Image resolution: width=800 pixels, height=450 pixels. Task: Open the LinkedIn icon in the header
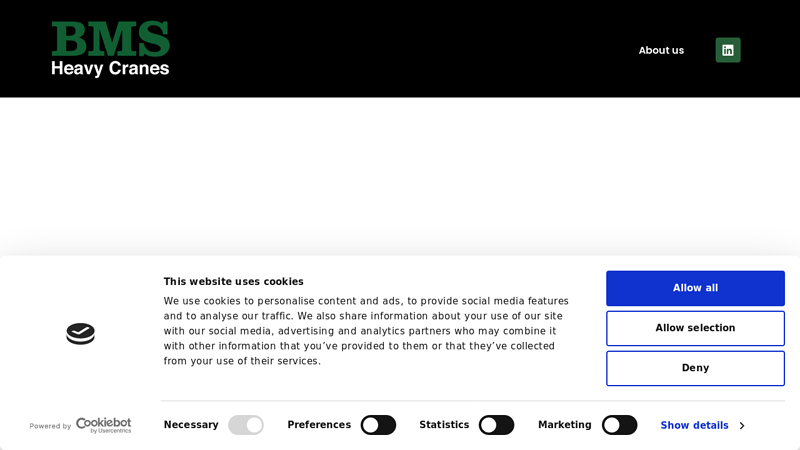pyautogui.click(x=728, y=50)
